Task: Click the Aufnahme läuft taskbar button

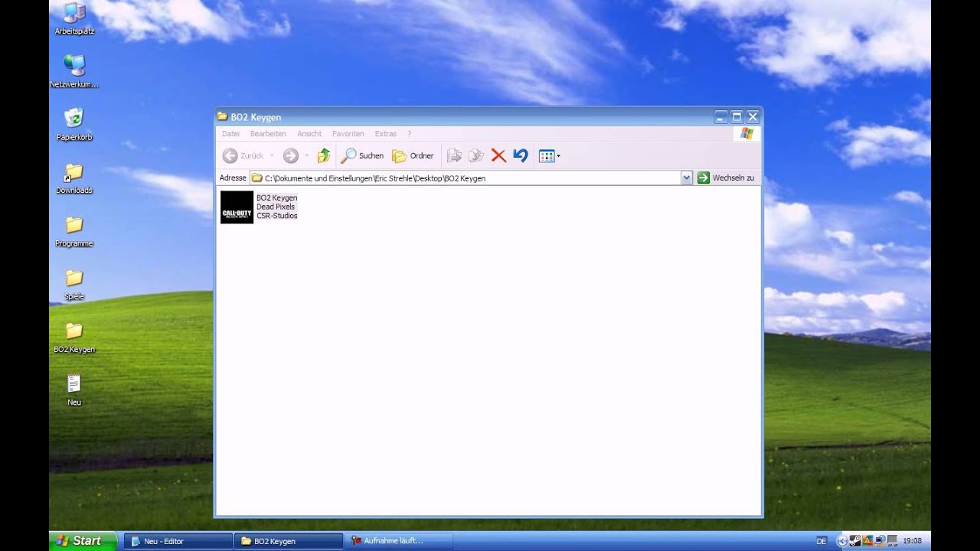Action: coord(399,541)
